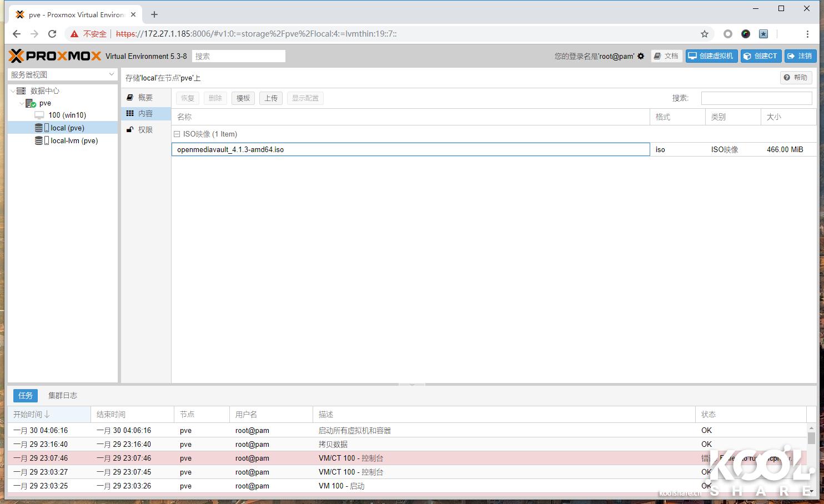Select the 100 (win10) VM in tree

point(67,115)
